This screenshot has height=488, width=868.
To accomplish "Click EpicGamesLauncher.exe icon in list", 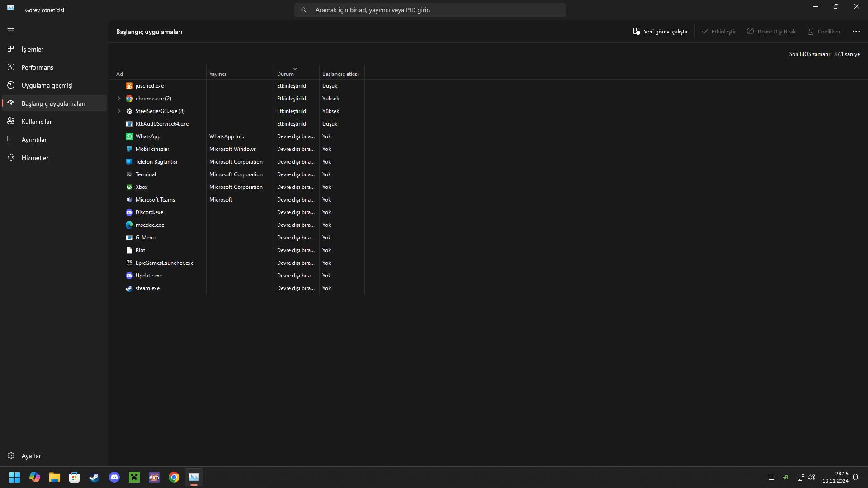I will 129,263.
